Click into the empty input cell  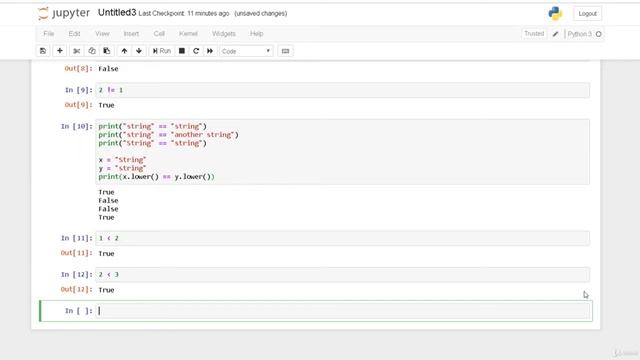tap(343, 311)
